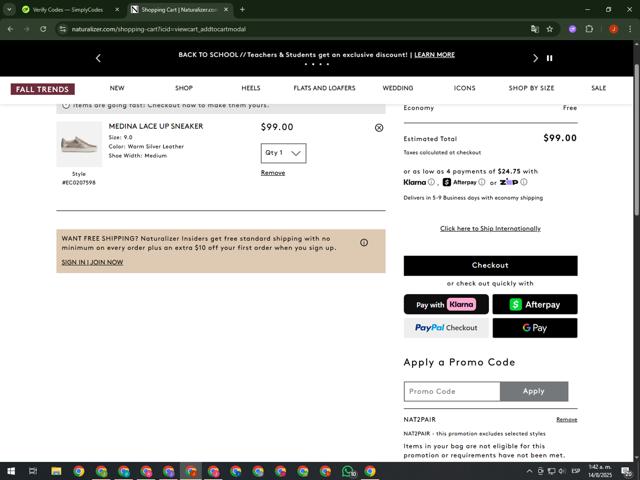640x480 pixels.
Task: Click the page vertical scrollbar
Action: tap(636, 139)
